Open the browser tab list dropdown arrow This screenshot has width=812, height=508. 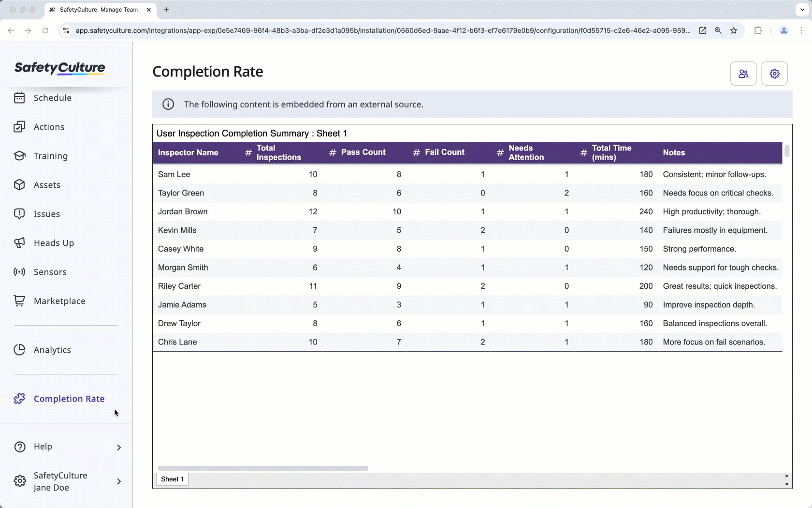pyautogui.click(x=802, y=10)
